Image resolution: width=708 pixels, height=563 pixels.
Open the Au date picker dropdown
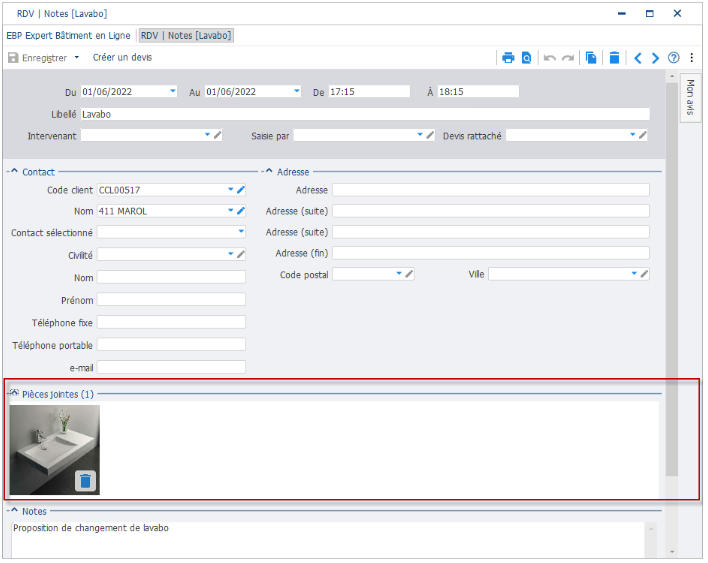coord(297,91)
